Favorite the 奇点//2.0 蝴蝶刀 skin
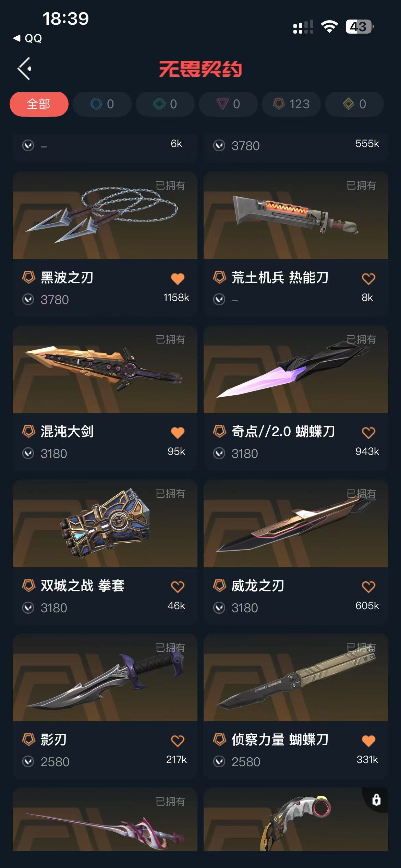Image resolution: width=401 pixels, height=868 pixels. point(368,433)
